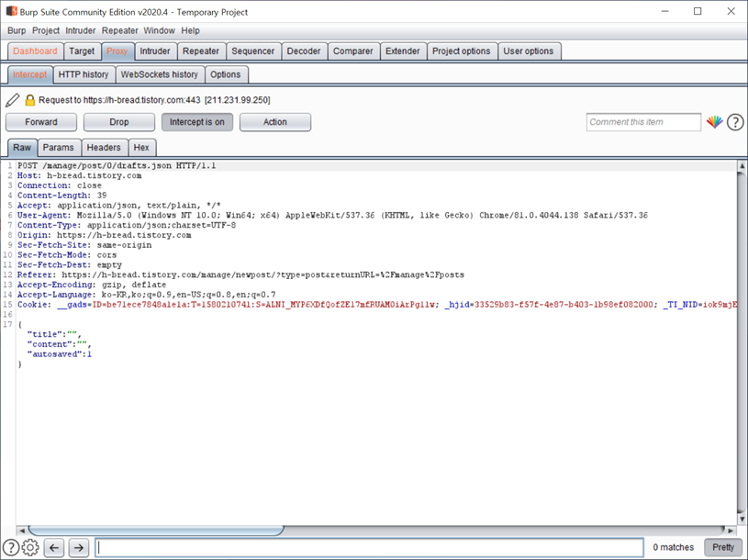Switch to the Params view tab
748x560 pixels.
point(58,148)
